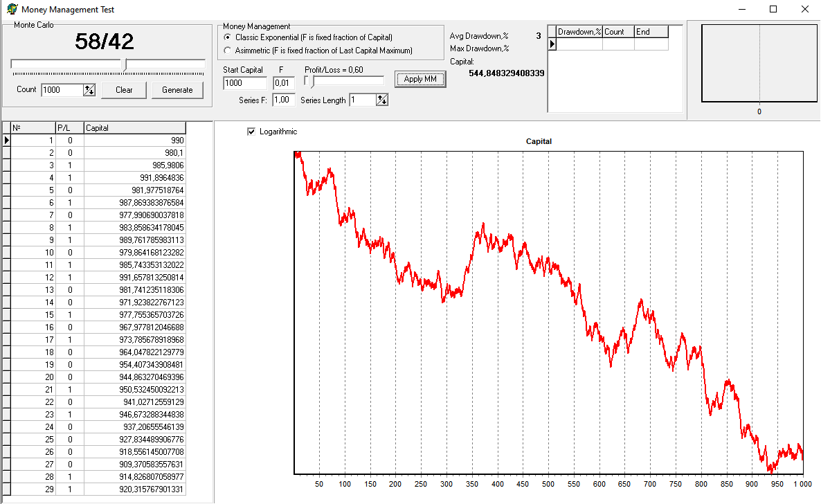Select capital cell 985,9806
The width and height of the screenshot is (821, 504).
click(134, 165)
